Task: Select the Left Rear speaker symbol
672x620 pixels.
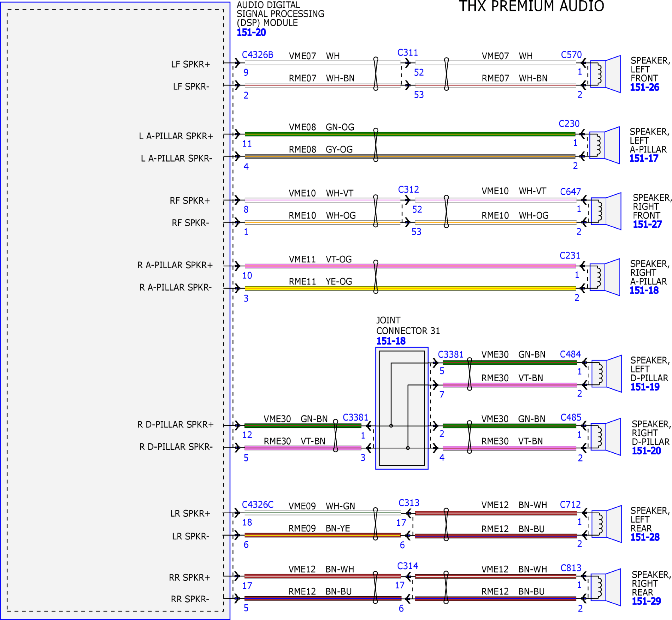Action: point(607,524)
